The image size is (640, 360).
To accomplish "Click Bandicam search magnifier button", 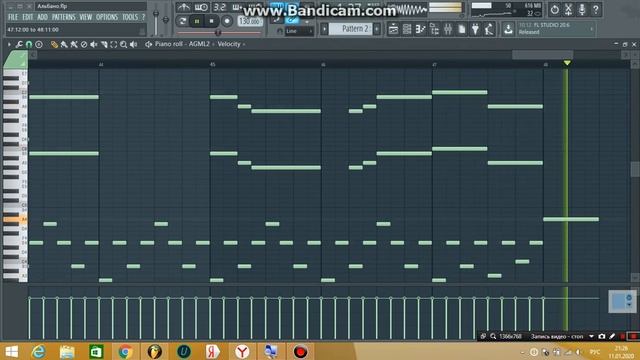I will point(493,336).
